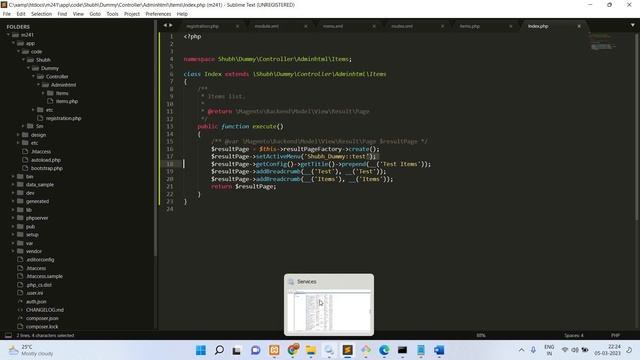Screen dimensions: 640x360
Task: Open Google Chrome from taskbar
Action: (293, 350)
